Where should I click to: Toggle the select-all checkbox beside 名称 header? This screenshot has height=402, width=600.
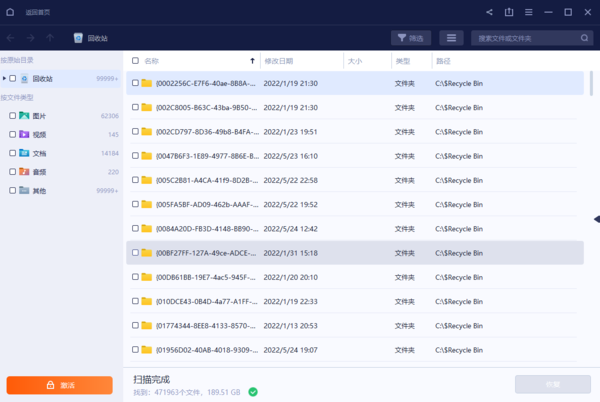pyautogui.click(x=136, y=61)
